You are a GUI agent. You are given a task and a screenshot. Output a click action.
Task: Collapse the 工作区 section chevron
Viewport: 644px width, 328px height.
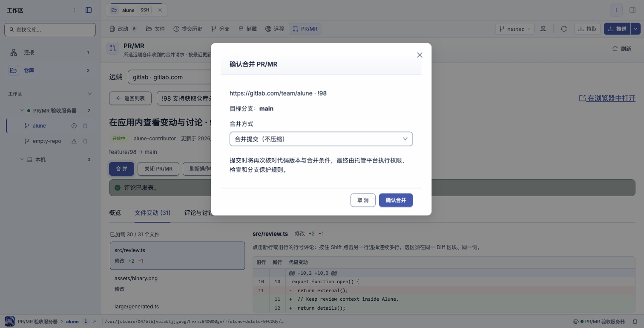tap(89, 94)
